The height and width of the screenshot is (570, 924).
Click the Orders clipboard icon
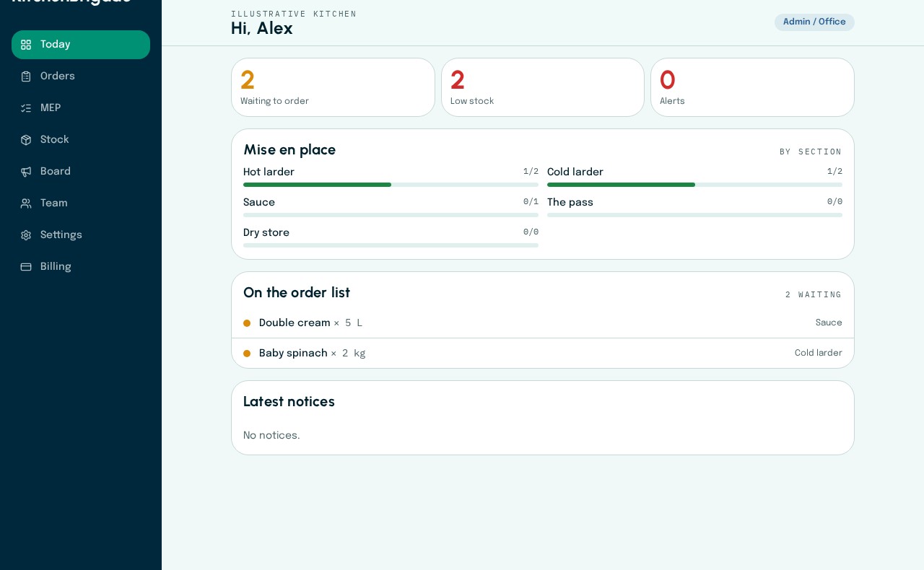point(26,76)
